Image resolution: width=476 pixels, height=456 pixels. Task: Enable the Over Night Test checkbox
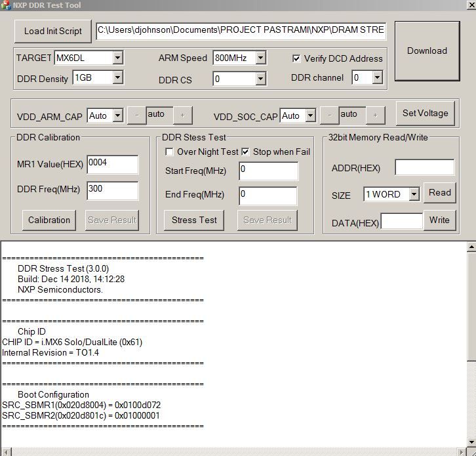169,152
